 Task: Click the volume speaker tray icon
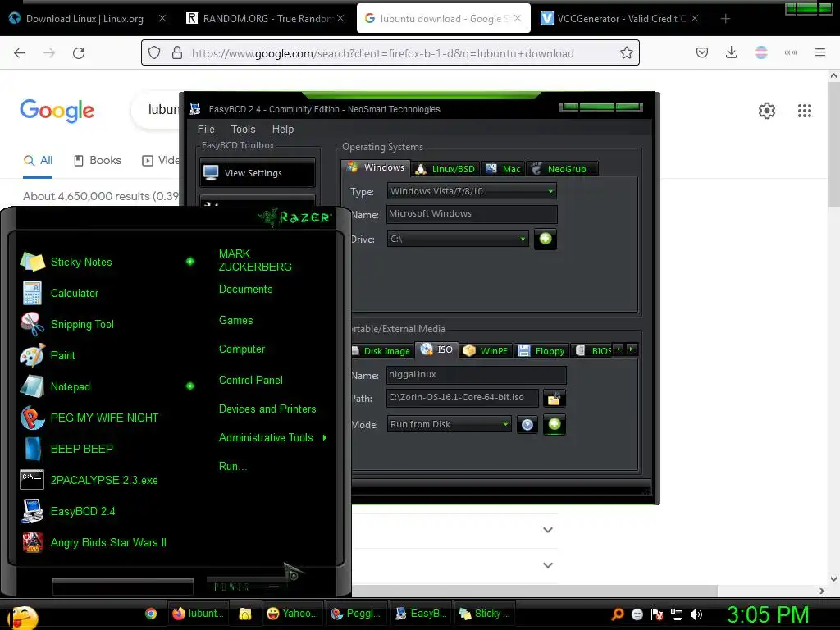(696, 614)
